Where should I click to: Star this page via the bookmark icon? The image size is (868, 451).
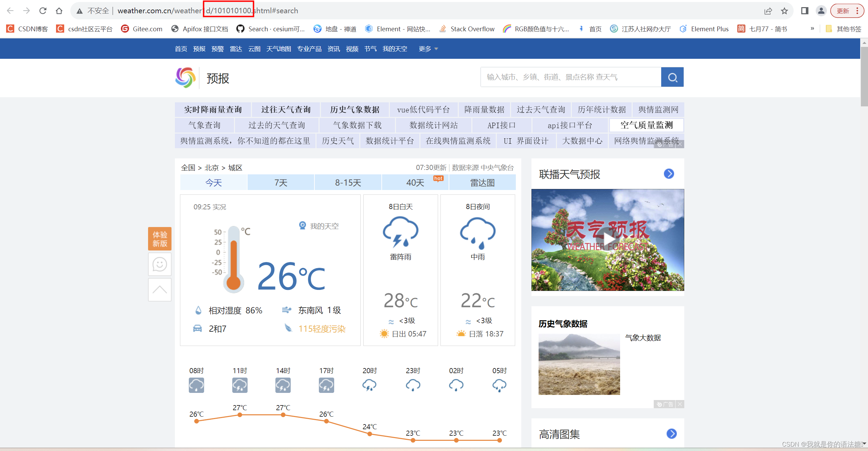(784, 11)
